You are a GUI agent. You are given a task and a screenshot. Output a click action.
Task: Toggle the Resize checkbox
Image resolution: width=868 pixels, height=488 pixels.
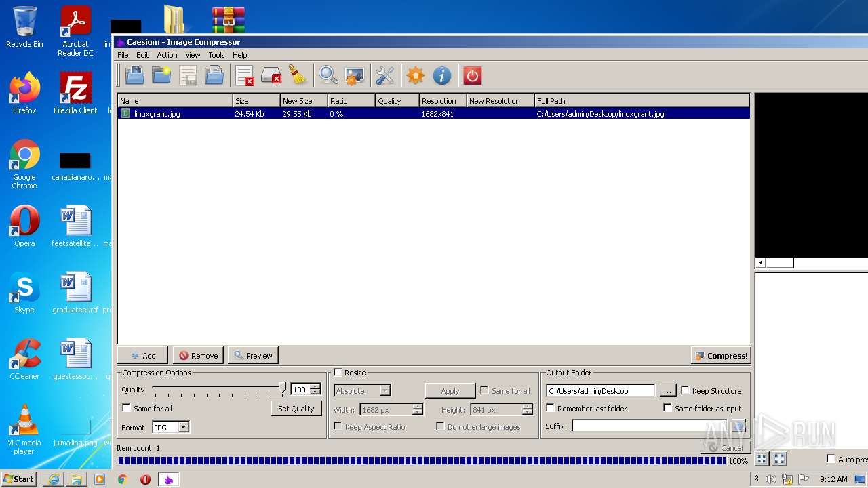pos(338,373)
